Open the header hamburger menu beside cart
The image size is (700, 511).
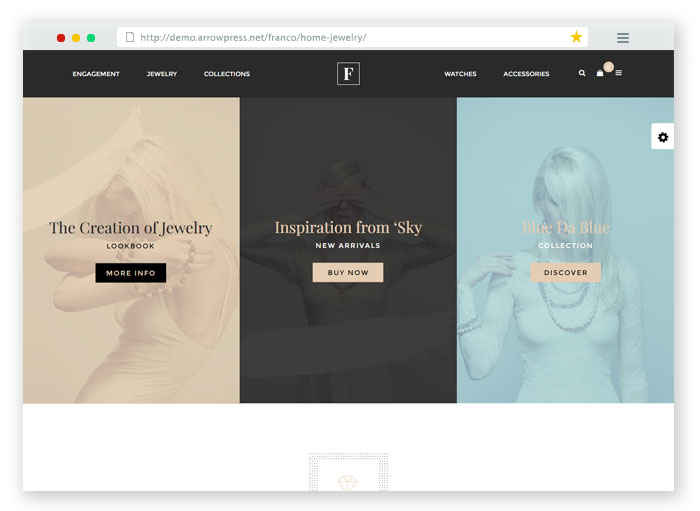point(619,73)
